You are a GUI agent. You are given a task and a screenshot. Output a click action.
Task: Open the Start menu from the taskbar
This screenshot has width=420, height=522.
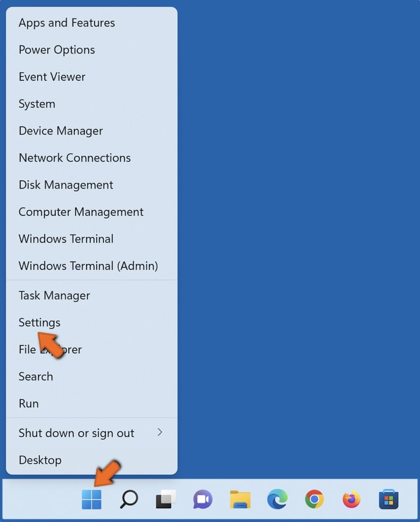pyautogui.click(x=91, y=499)
